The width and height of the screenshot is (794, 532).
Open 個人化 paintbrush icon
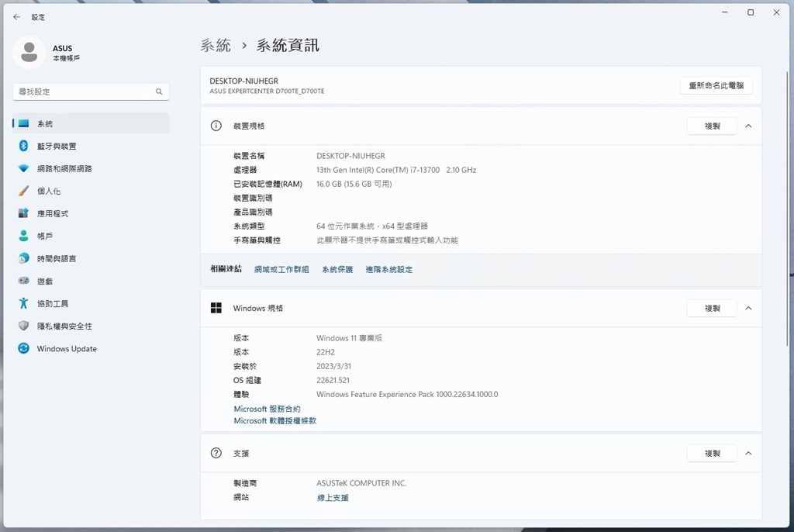24,191
